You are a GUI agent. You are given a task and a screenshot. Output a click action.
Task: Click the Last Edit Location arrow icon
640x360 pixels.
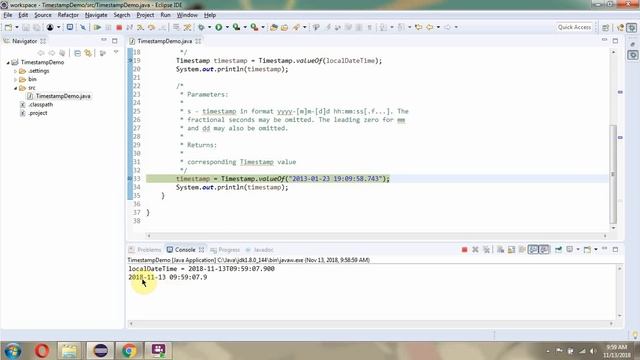pos(418,27)
